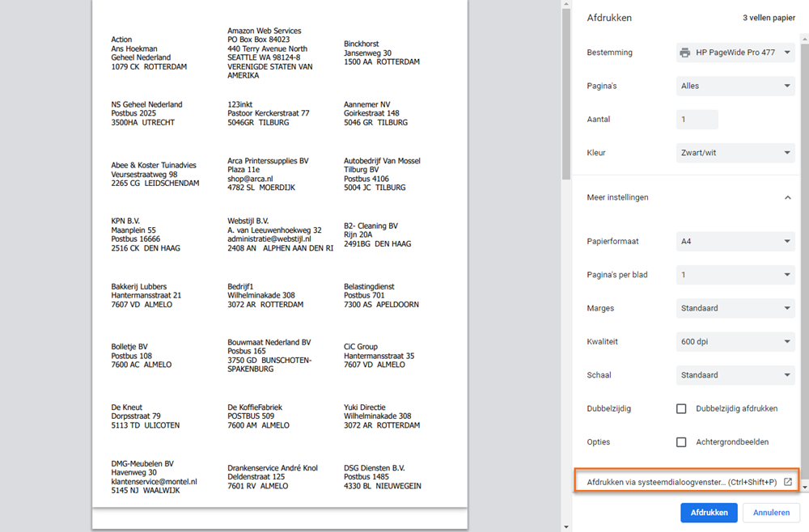
Task: Click the preview scrollbar down arrow
Action: [x=566, y=527]
